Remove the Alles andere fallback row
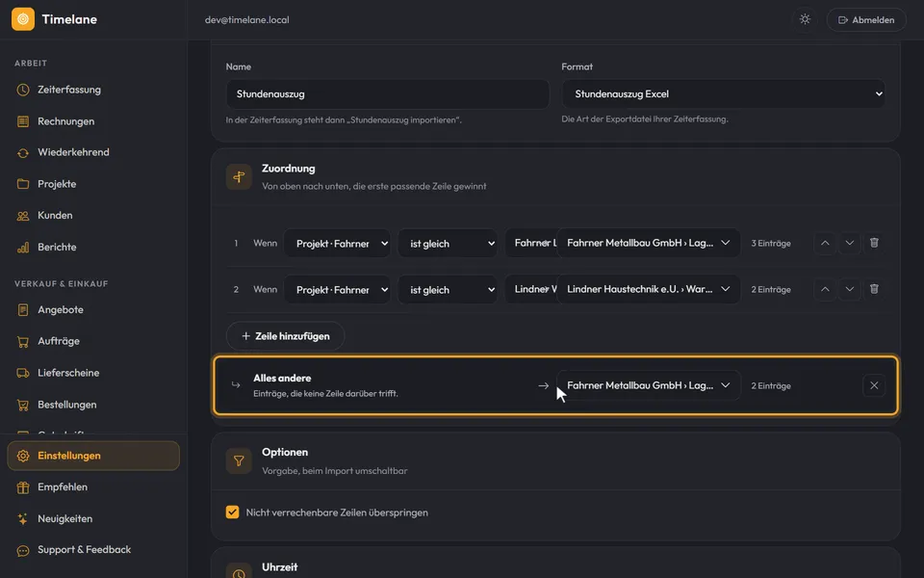 pyautogui.click(x=874, y=385)
